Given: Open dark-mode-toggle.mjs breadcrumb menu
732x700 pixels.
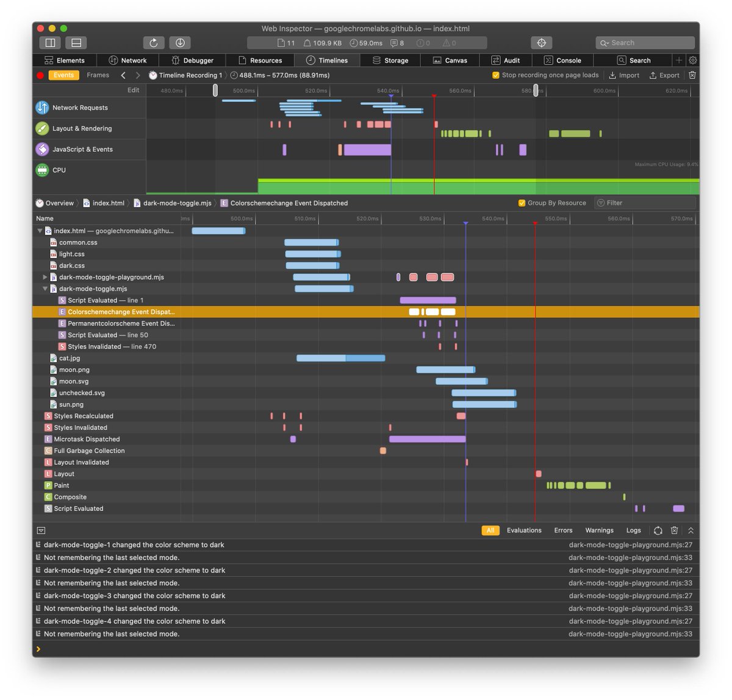Looking at the screenshot, I should [173, 203].
